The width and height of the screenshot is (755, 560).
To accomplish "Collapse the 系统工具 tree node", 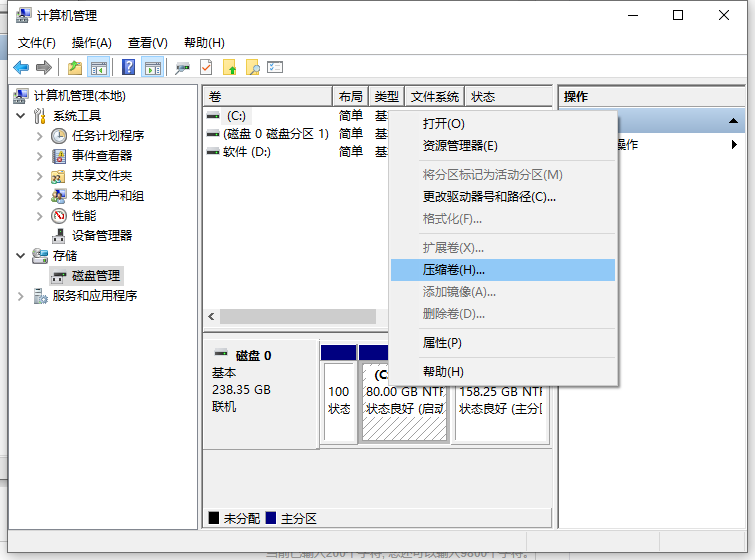I will [21, 116].
